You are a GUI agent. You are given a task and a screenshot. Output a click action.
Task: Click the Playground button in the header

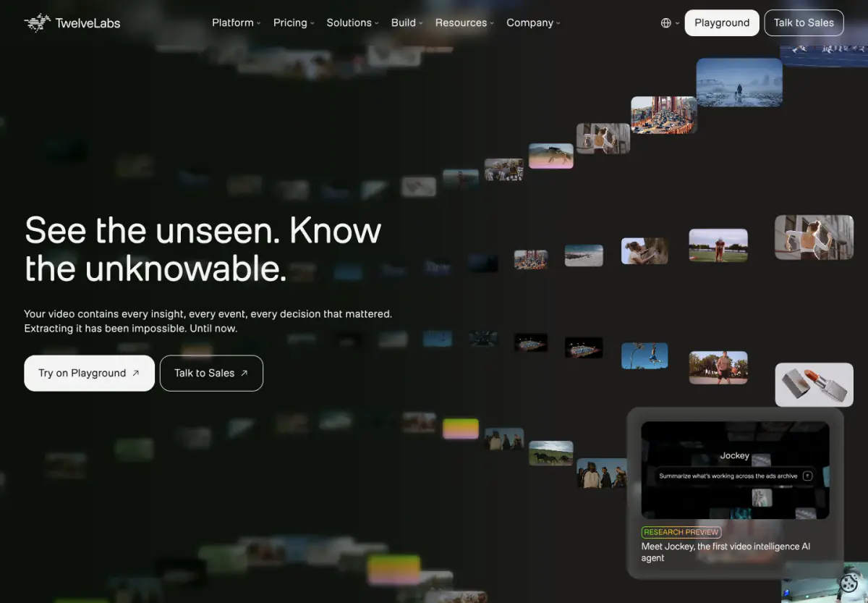tap(722, 22)
